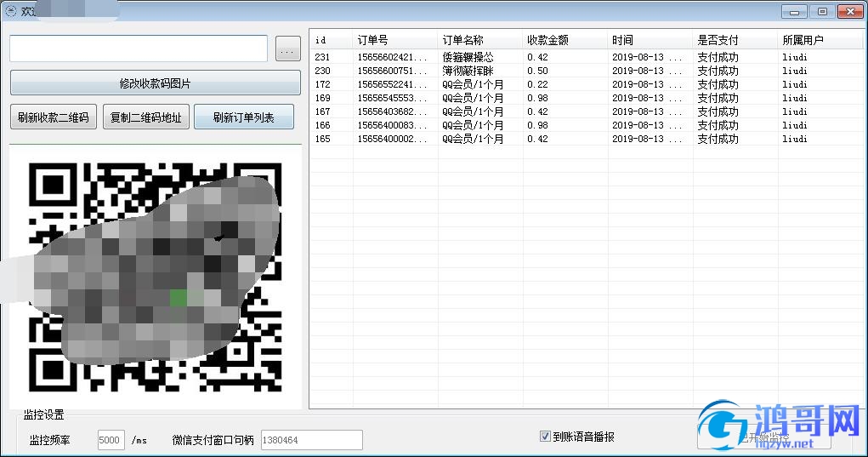Click the 修改收款码图片 button
Image resolution: width=868 pixels, height=457 pixels.
tap(155, 83)
